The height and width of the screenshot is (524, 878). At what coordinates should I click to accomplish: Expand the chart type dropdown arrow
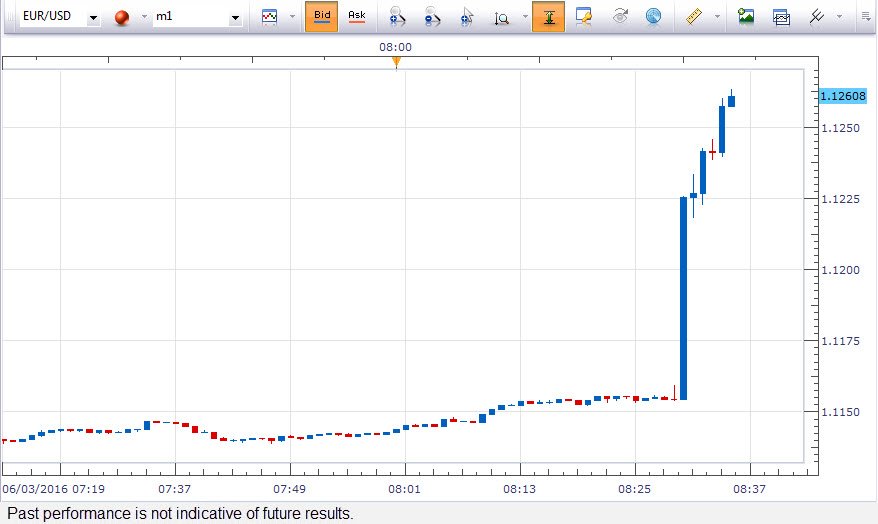coord(292,17)
